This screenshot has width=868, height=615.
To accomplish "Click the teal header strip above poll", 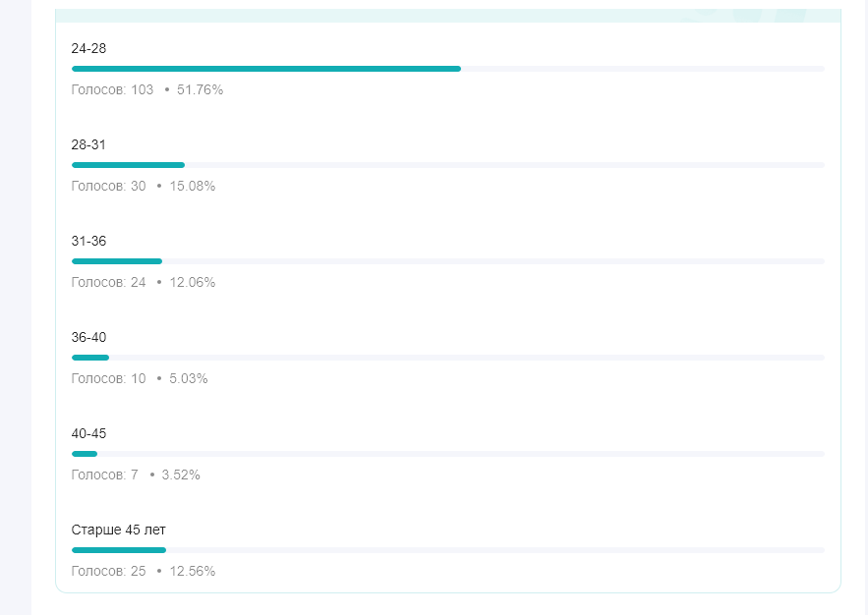I will [448, 16].
